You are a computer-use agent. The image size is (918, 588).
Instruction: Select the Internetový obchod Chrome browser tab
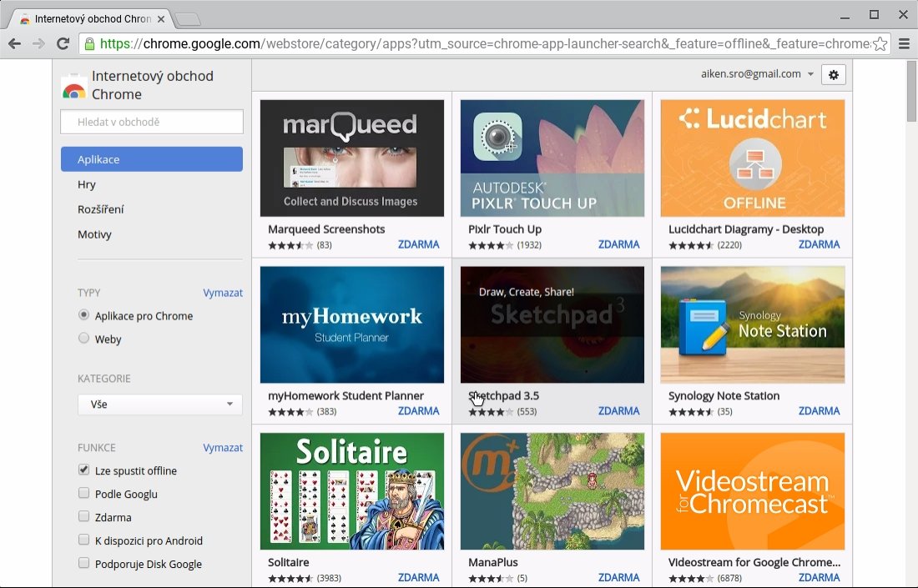coord(91,18)
